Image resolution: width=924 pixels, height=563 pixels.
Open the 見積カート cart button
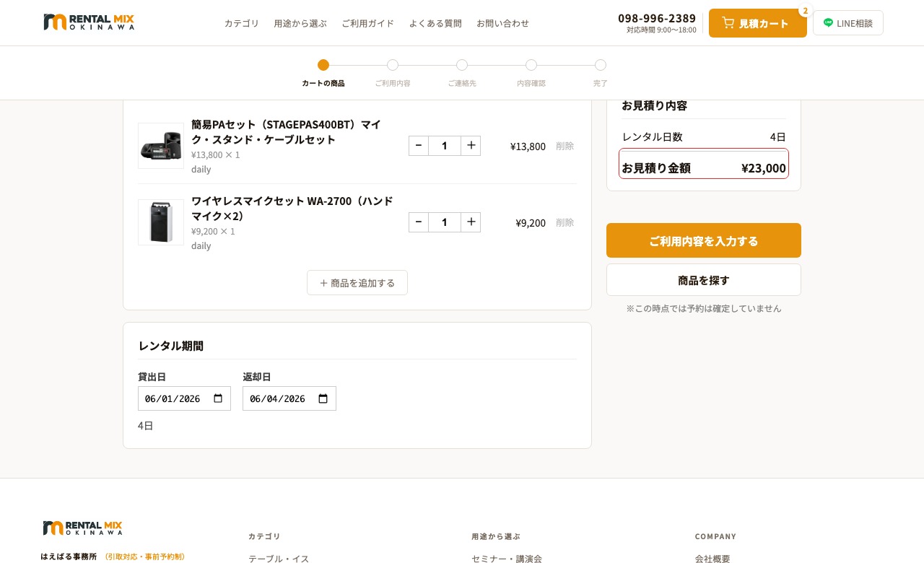758,23
